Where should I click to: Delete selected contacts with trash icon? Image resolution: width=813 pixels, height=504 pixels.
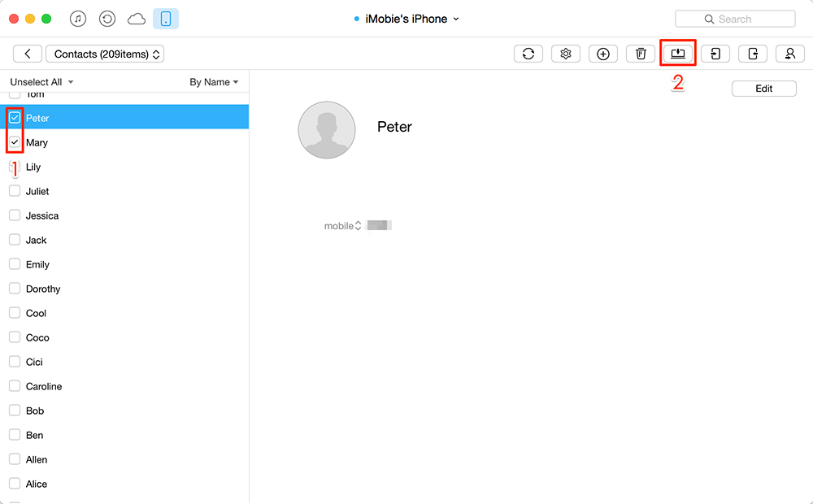tap(641, 54)
